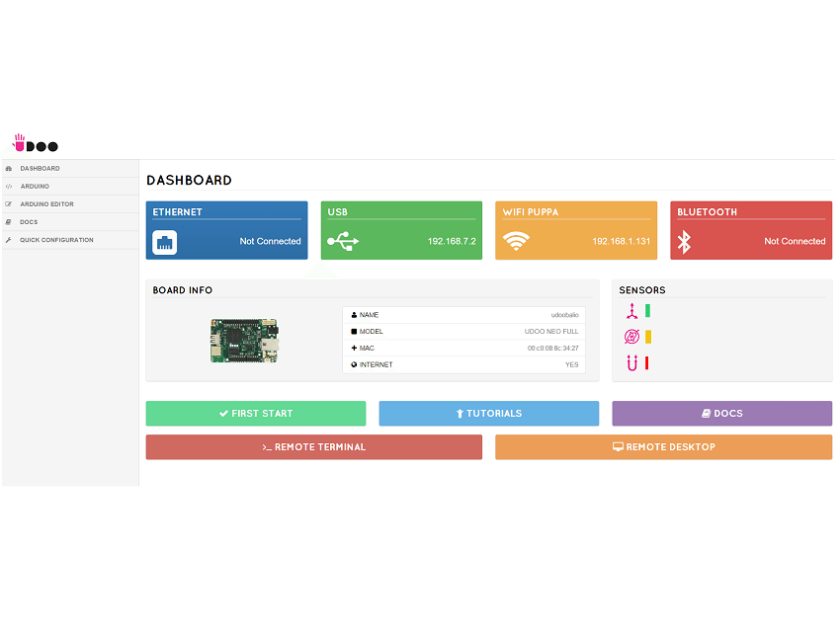Click the UDOO logo

tap(36, 143)
